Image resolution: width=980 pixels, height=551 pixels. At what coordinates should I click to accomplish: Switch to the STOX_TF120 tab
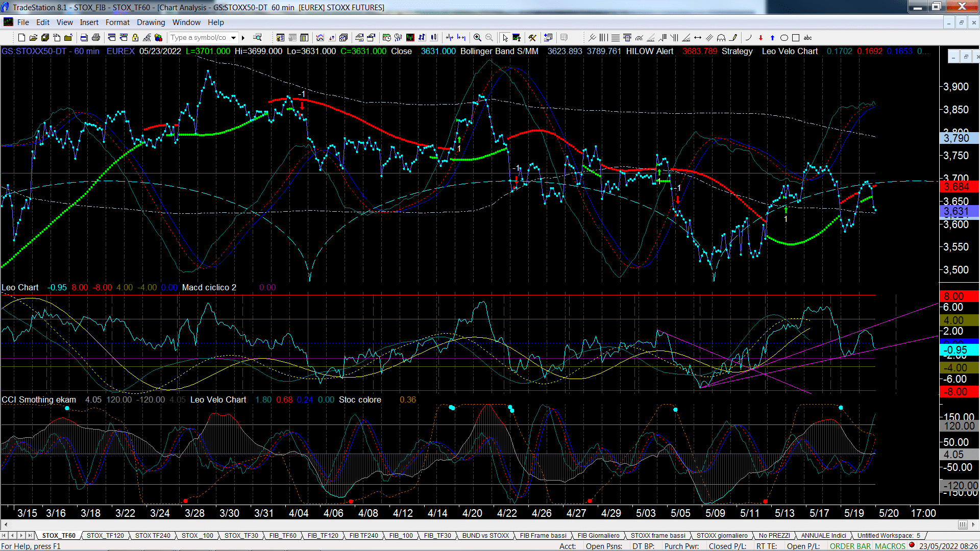(105, 536)
